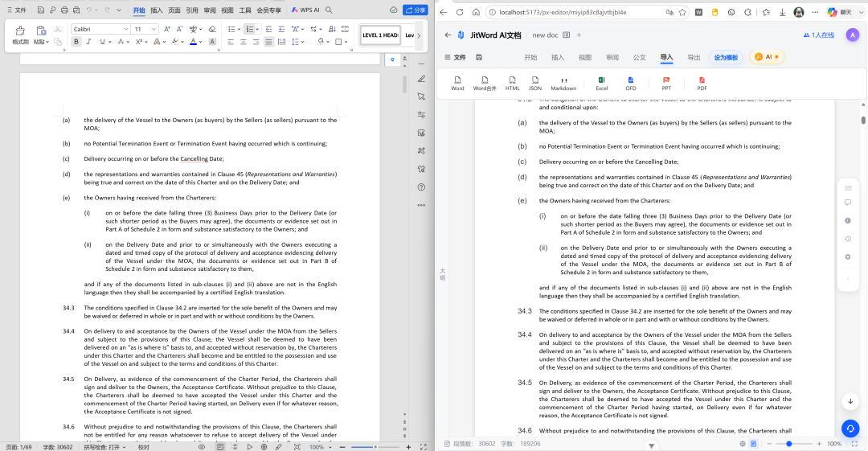Import a PDF file in JitWord
The image size is (868, 451).
pyautogui.click(x=702, y=83)
